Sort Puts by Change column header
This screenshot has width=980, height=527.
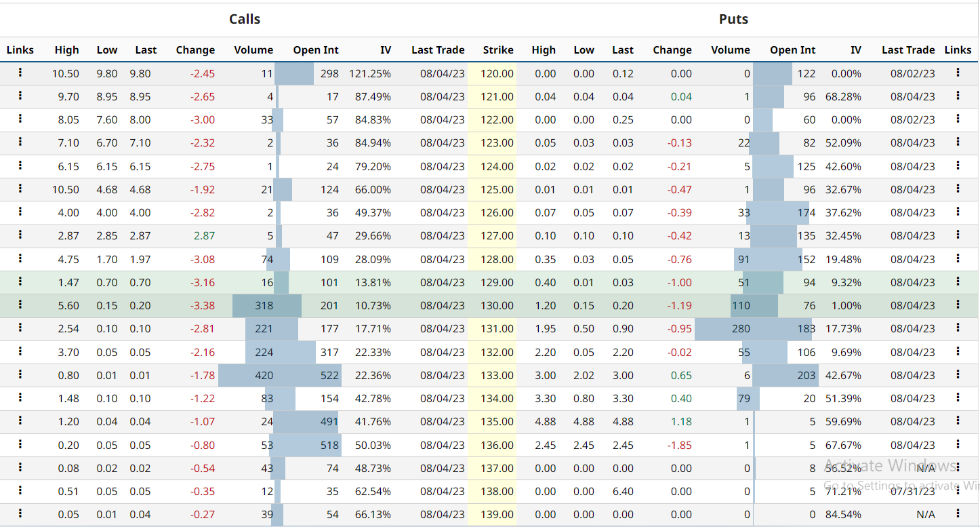point(672,50)
